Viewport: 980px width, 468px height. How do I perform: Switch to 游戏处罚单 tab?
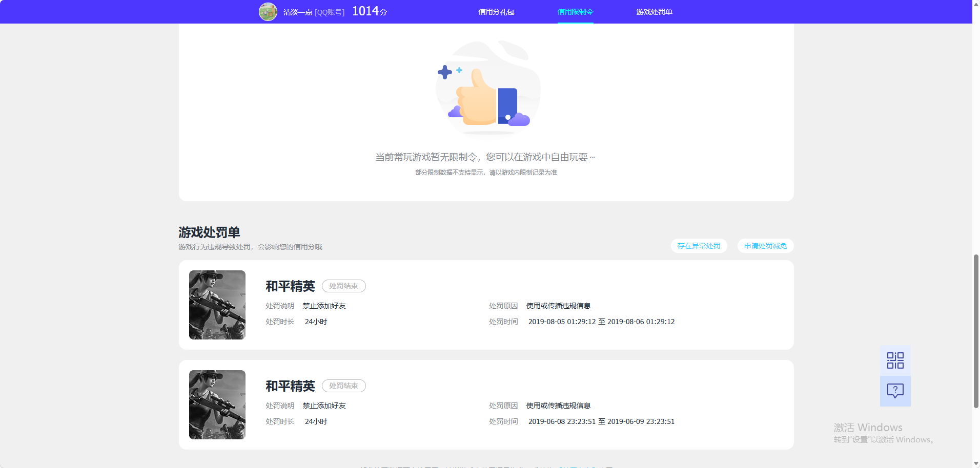pyautogui.click(x=654, y=12)
